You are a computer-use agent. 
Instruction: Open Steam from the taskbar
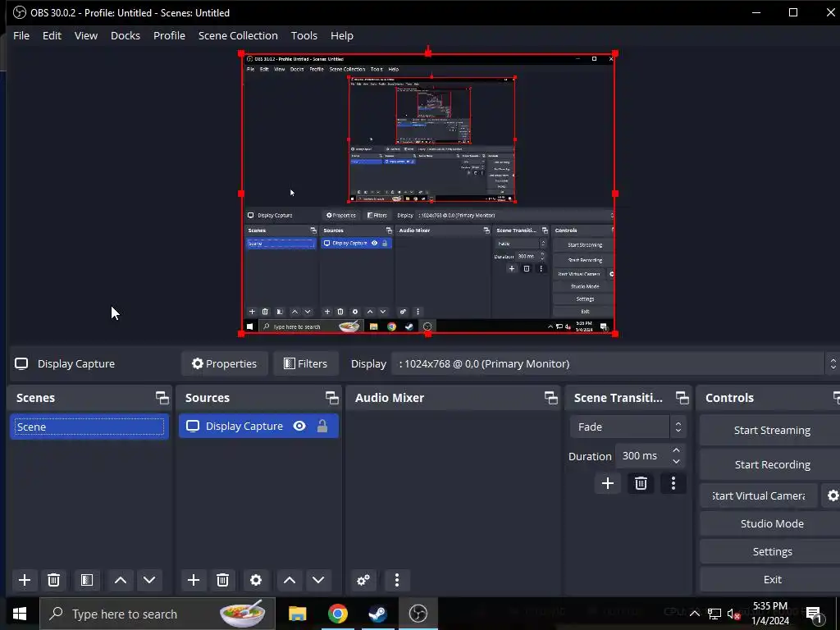[x=378, y=614]
